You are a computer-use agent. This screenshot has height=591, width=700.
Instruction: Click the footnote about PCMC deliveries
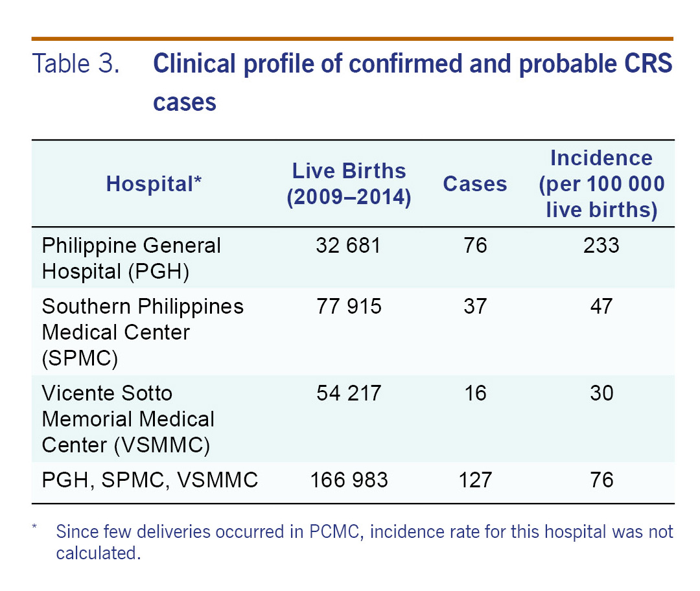[363, 543]
